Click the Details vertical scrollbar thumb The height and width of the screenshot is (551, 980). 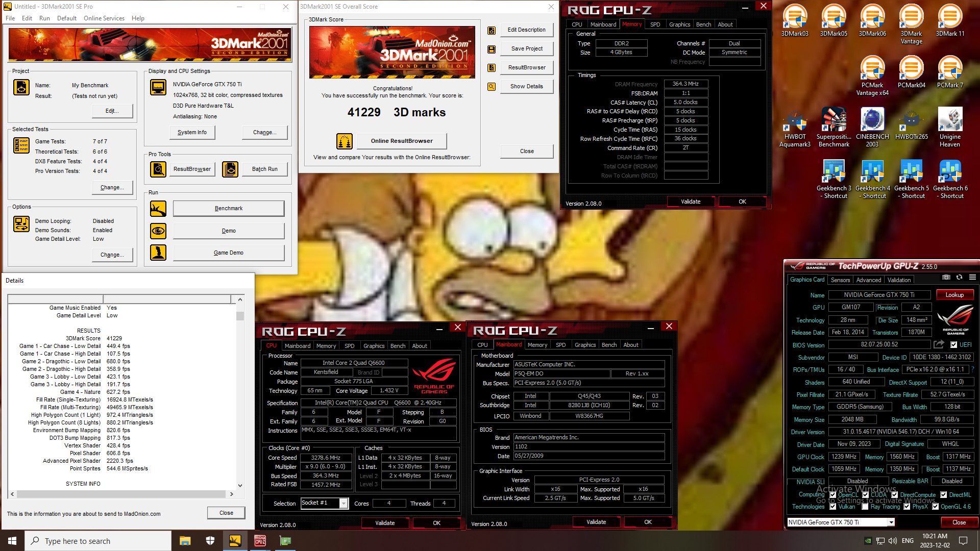click(240, 316)
